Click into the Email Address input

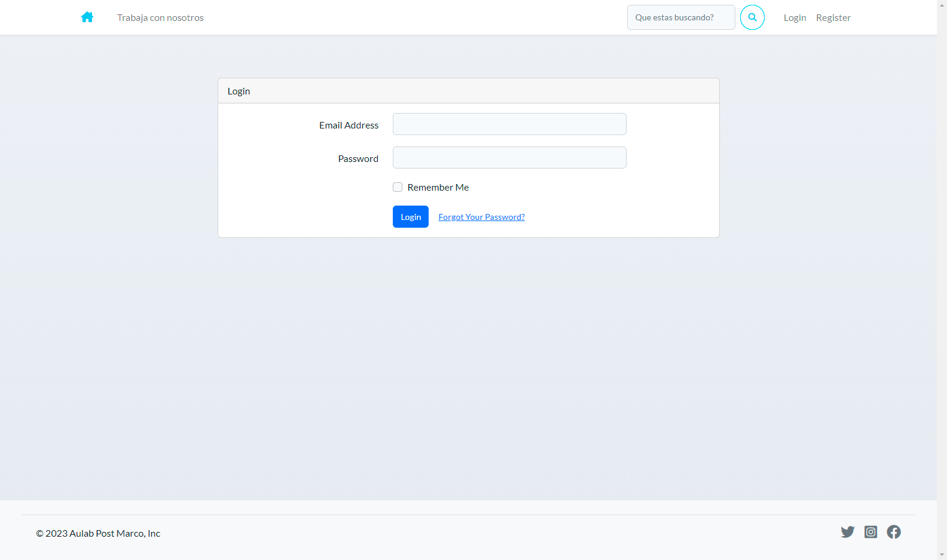pyautogui.click(x=509, y=124)
